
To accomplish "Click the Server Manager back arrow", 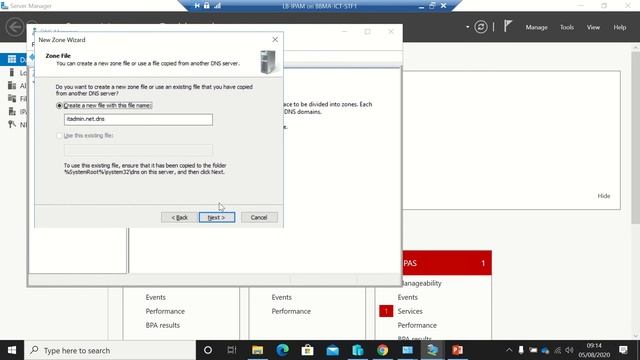I will pyautogui.click(x=15, y=27).
